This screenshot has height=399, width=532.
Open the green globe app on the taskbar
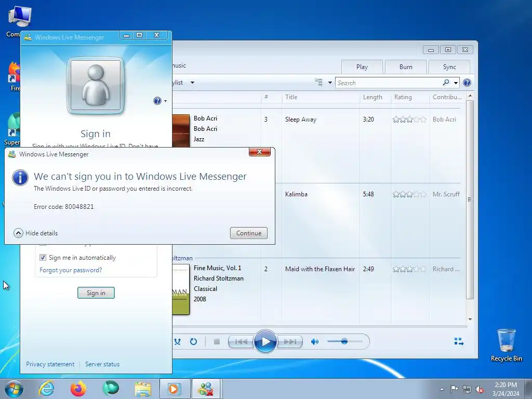(111, 389)
